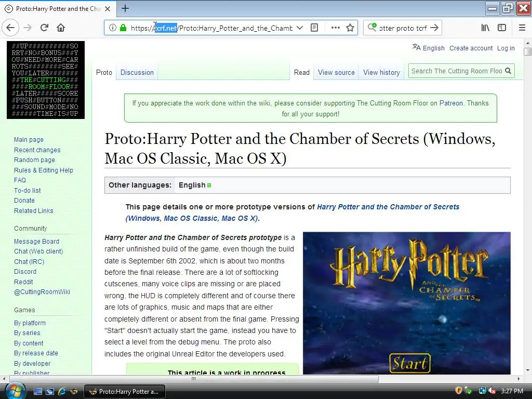
Task: Click the Harry Potter title screen image
Action: pos(406,303)
